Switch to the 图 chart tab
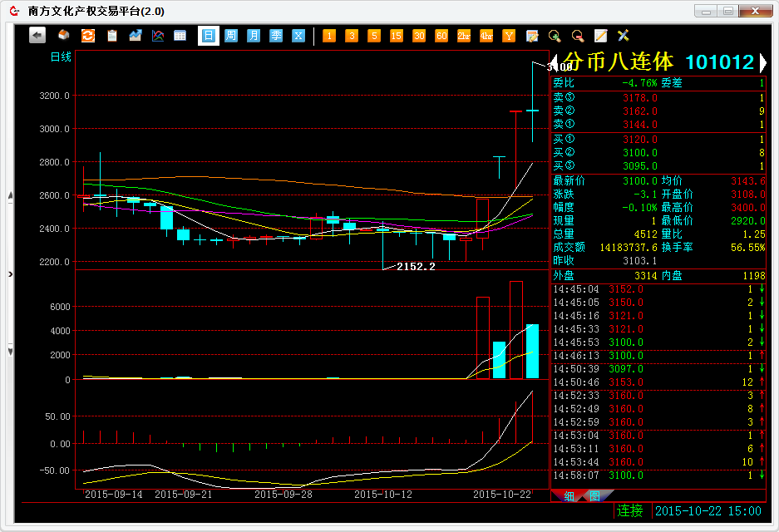Viewport: 779px width, 532px height. pyautogui.click(x=594, y=496)
